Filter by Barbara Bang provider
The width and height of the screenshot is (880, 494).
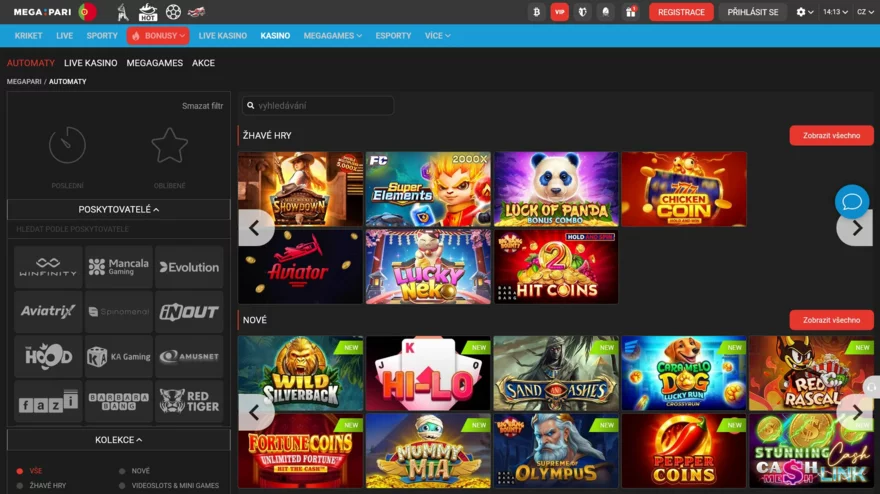pos(118,401)
